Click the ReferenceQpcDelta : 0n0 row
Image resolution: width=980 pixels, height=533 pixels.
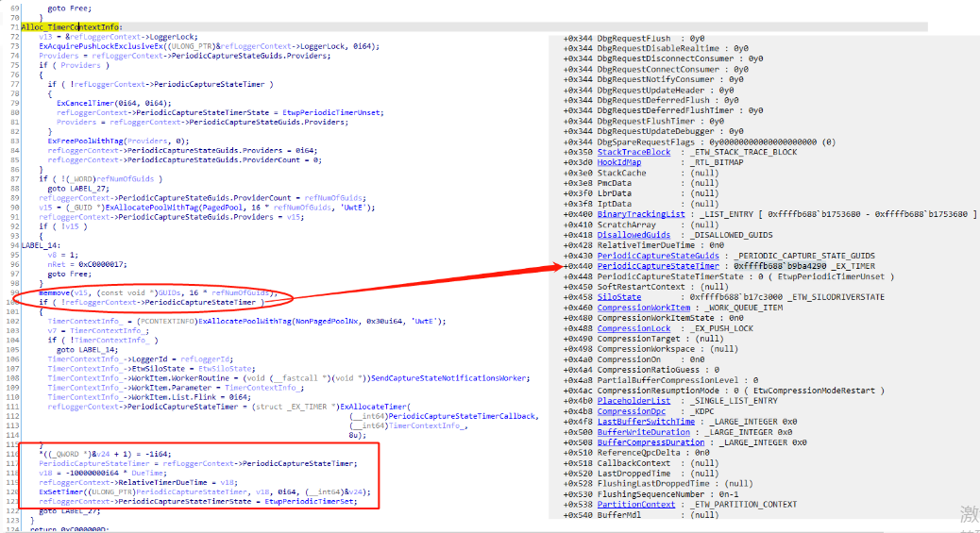(x=635, y=453)
